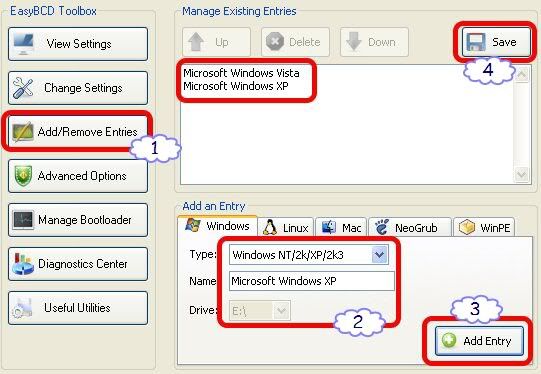Go to Advanced Options
The height and width of the screenshot is (374, 541).
[x=78, y=176]
